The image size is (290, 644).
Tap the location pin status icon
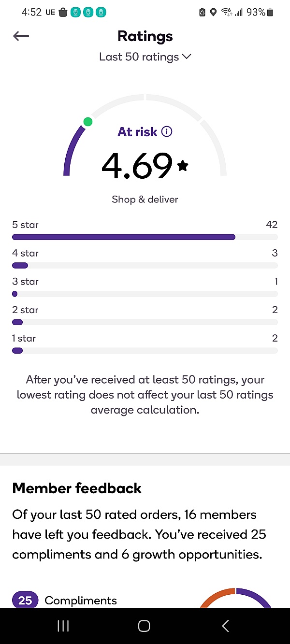click(213, 13)
